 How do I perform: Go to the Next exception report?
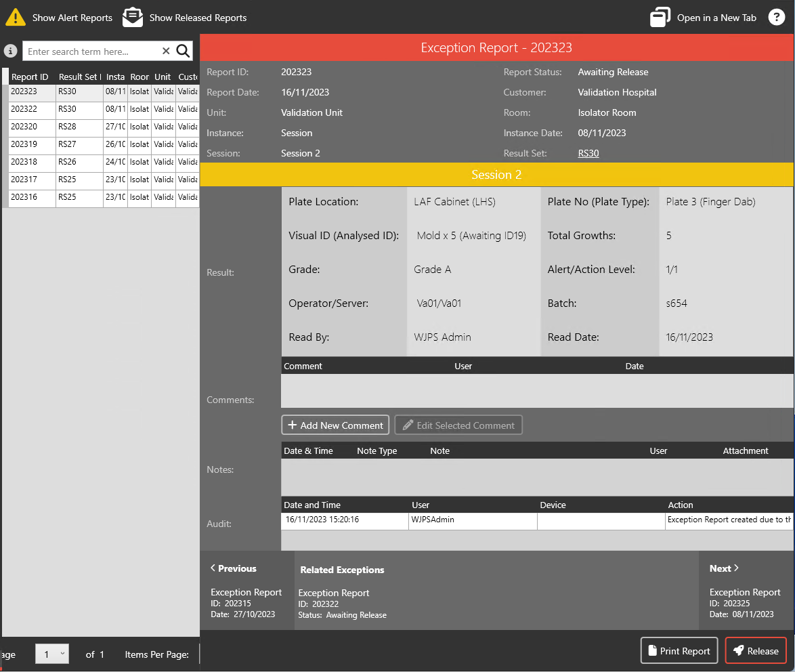pyautogui.click(x=724, y=568)
